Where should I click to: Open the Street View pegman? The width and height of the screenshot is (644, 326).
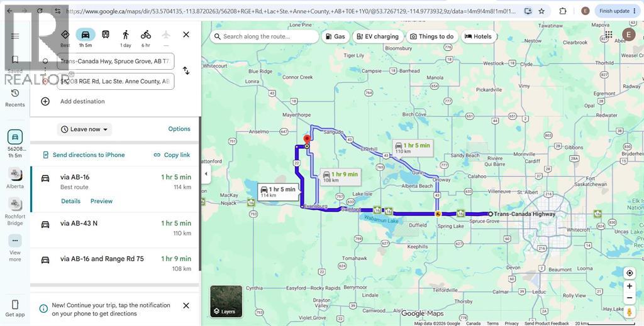(629, 312)
